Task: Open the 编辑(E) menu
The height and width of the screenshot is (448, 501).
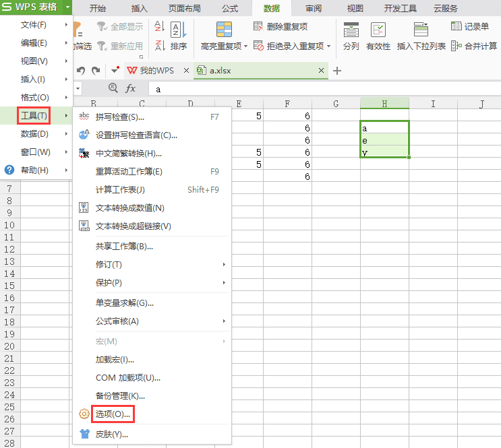Action: pyautogui.click(x=36, y=43)
